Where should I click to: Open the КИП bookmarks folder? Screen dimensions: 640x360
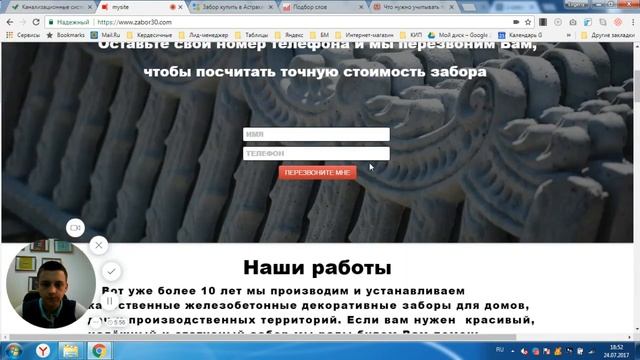[411, 36]
